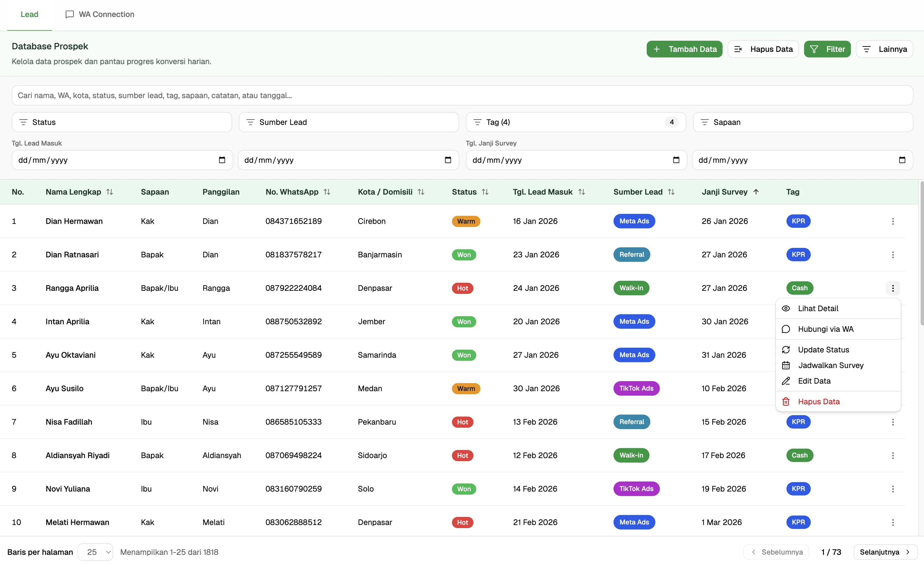The image size is (924, 566).
Task: Switch to the WA Connection tab
Action: pyautogui.click(x=100, y=14)
